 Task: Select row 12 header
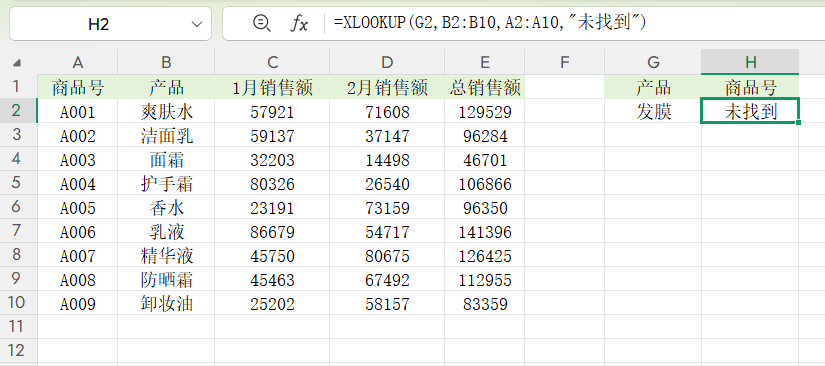click(18, 350)
